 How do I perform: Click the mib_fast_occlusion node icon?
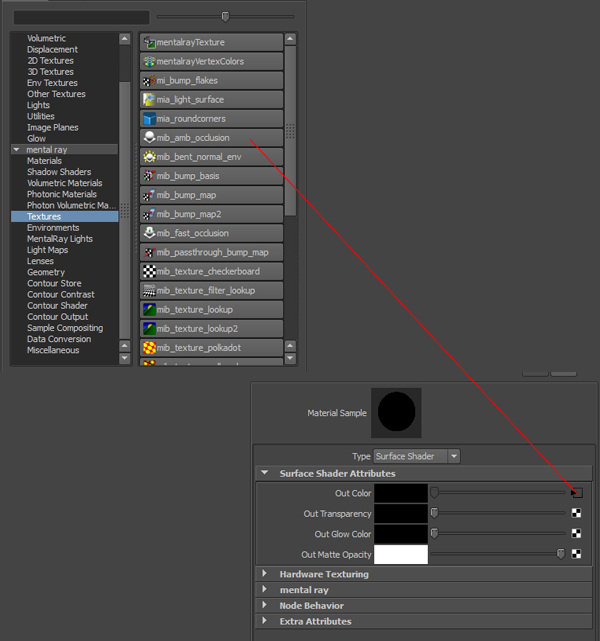point(149,233)
